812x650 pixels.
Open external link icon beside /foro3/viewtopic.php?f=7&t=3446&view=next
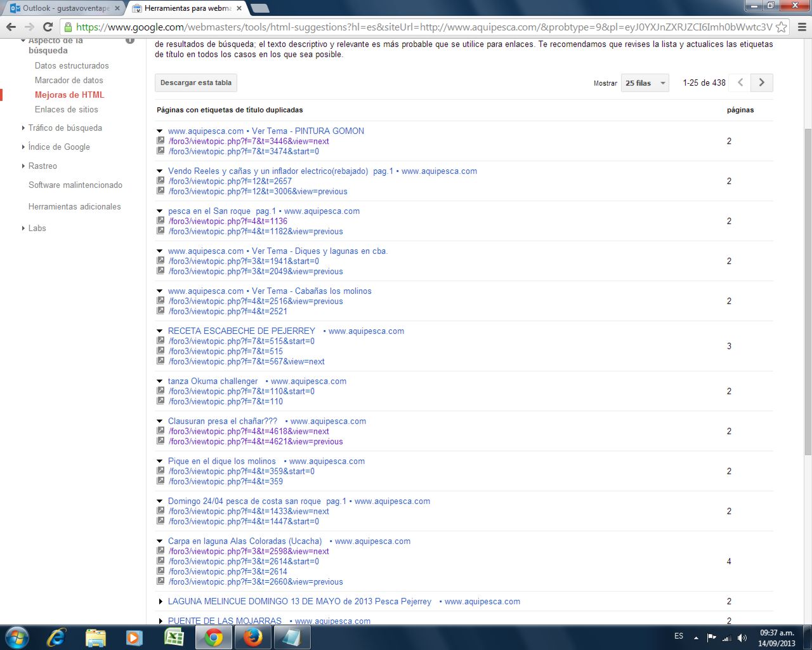160,141
